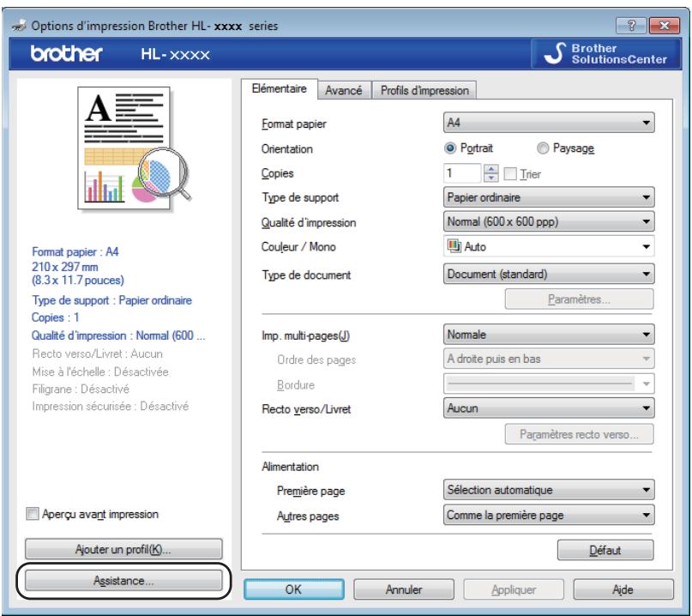Click the brother logo in header
The height and width of the screenshot is (616, 692).
tap(67, 53)
